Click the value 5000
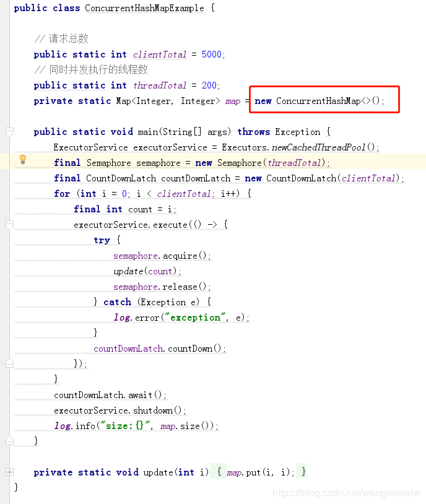Image resolution: width=426 pixels, height=504 pixels. point(212,54)
